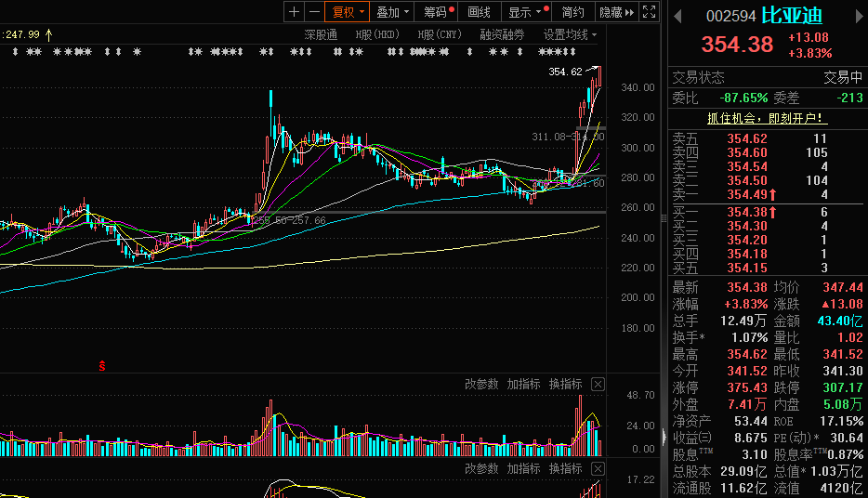Toggle fullscreen chart view icon
Screen dimensions: 868x498
[649, 12]
